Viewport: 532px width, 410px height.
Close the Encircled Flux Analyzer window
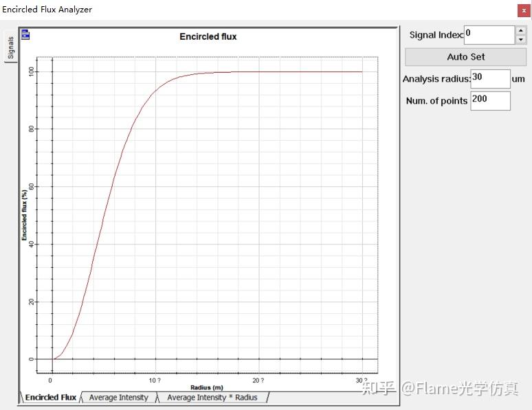tap(524, 10)
